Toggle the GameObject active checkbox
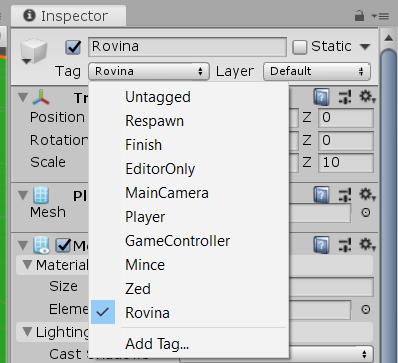The height and width of the screenshot is (363, 398). coord(73,47)
